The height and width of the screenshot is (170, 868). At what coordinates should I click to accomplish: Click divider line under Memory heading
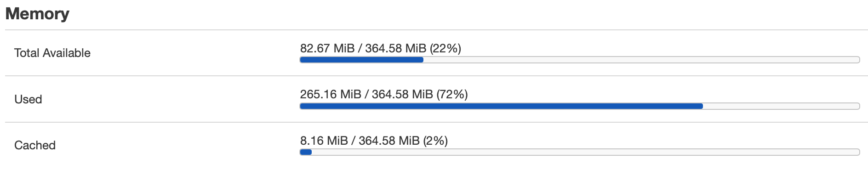[436, 30]
